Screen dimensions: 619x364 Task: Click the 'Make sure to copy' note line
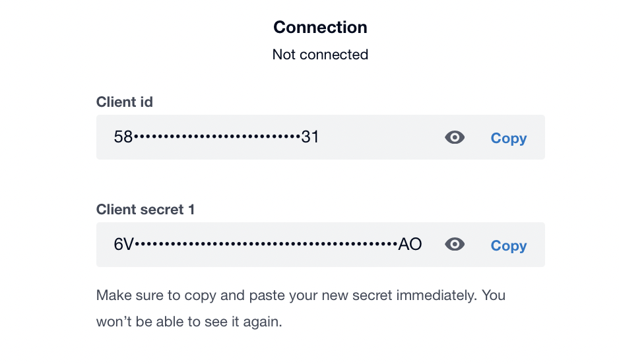pyautogui.click(x=300, y=295)
